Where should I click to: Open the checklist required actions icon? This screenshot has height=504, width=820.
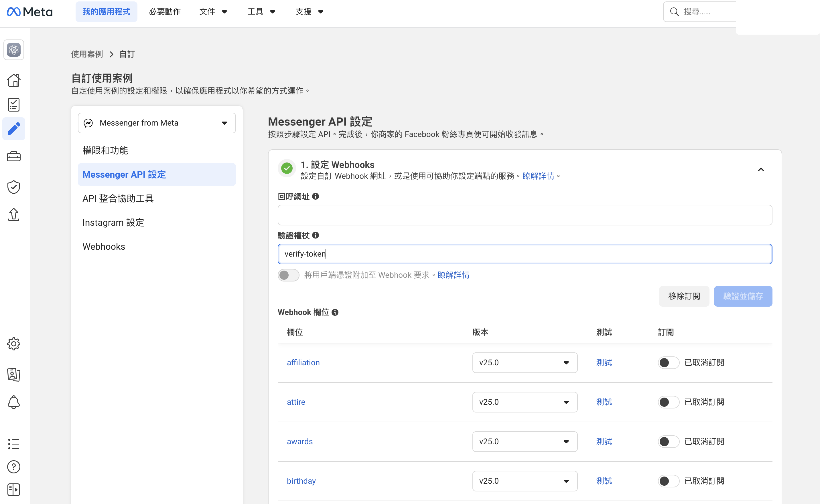tap(14, 105)
